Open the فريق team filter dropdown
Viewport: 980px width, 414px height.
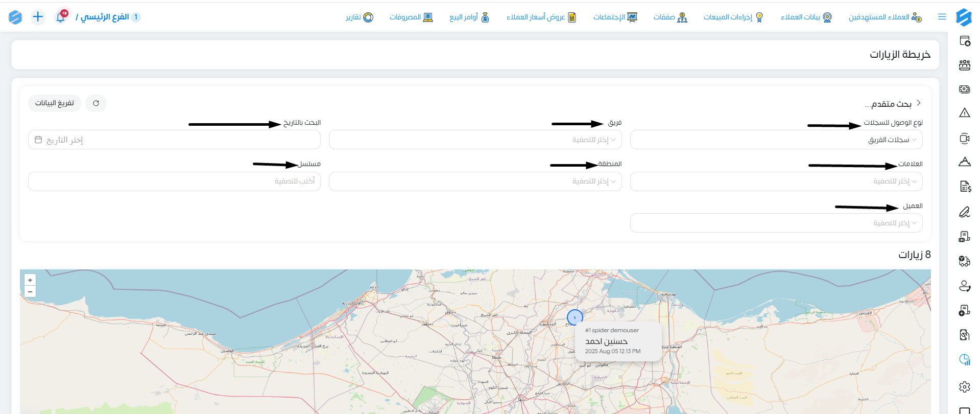click(475, 140)
